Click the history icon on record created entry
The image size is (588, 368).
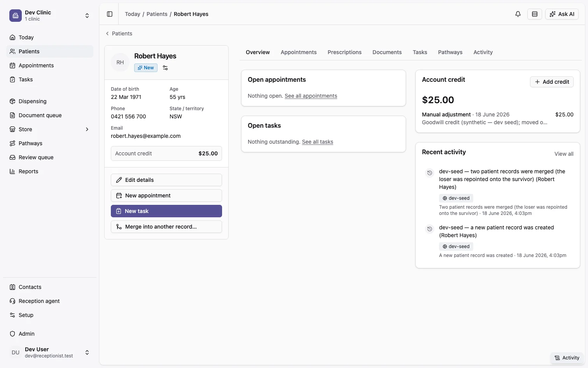[430, 229]
